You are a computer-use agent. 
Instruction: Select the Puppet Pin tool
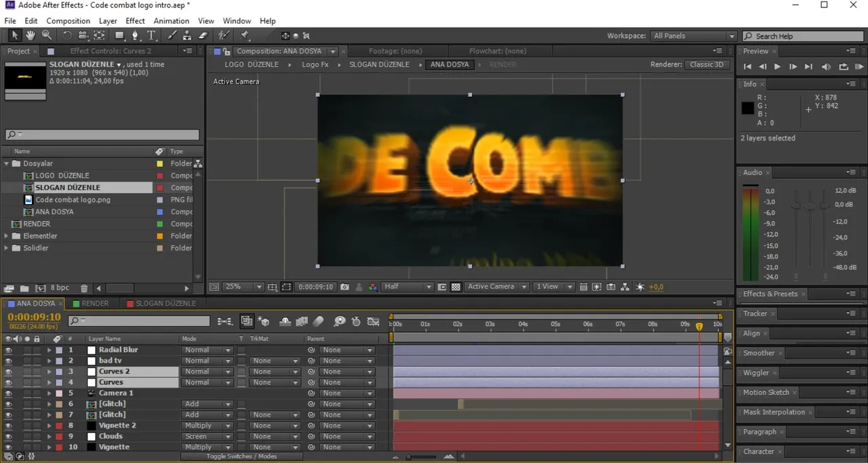tap(244, 35)
